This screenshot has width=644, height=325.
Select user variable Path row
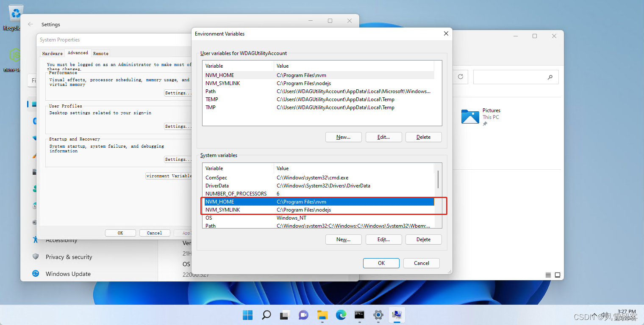(x=319, y=91)
